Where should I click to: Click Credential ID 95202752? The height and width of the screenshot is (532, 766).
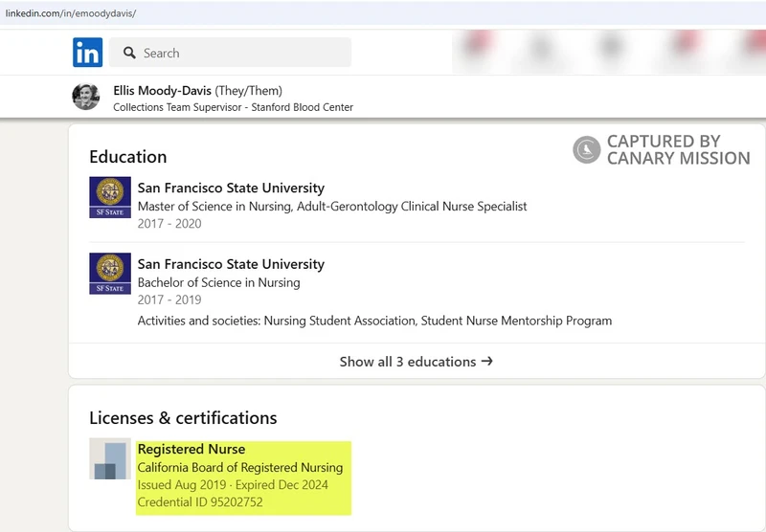pos(200,502)
